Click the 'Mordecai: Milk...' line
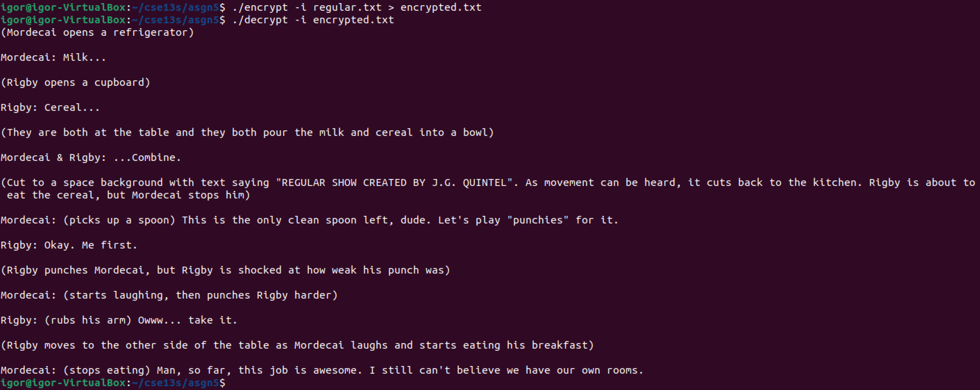 click(x=53, y=57)
